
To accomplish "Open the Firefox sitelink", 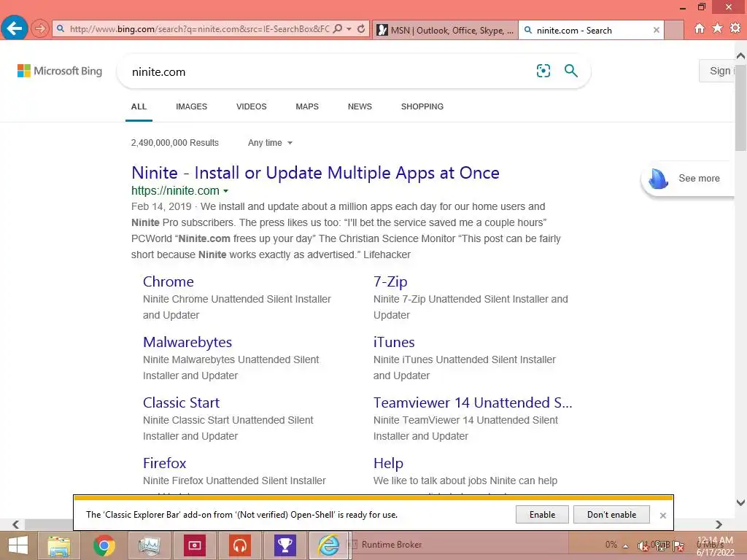I will point(164,463).
